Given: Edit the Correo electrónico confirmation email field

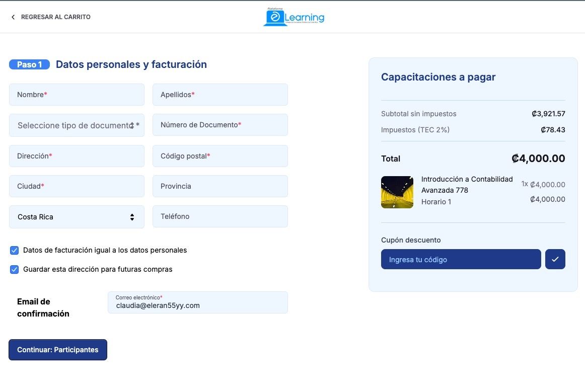Looking at the screenshot, I should click(x=197, y=305).
